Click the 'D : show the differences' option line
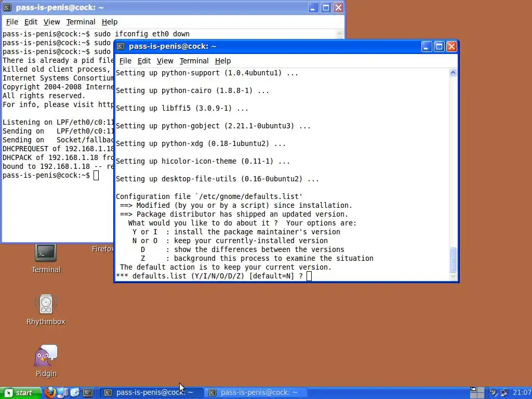532x399 pixels. pyautogui.click(x=242, y=249)
